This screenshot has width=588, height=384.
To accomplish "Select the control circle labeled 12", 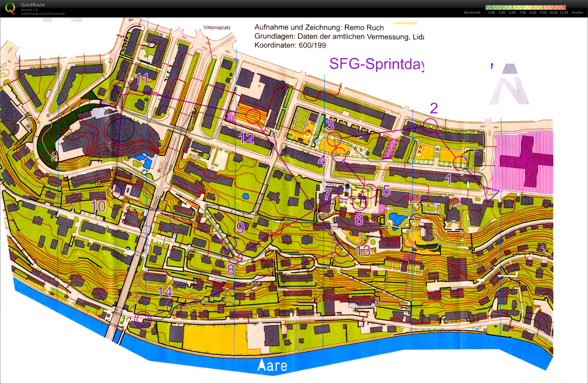I will click(253, 116).
